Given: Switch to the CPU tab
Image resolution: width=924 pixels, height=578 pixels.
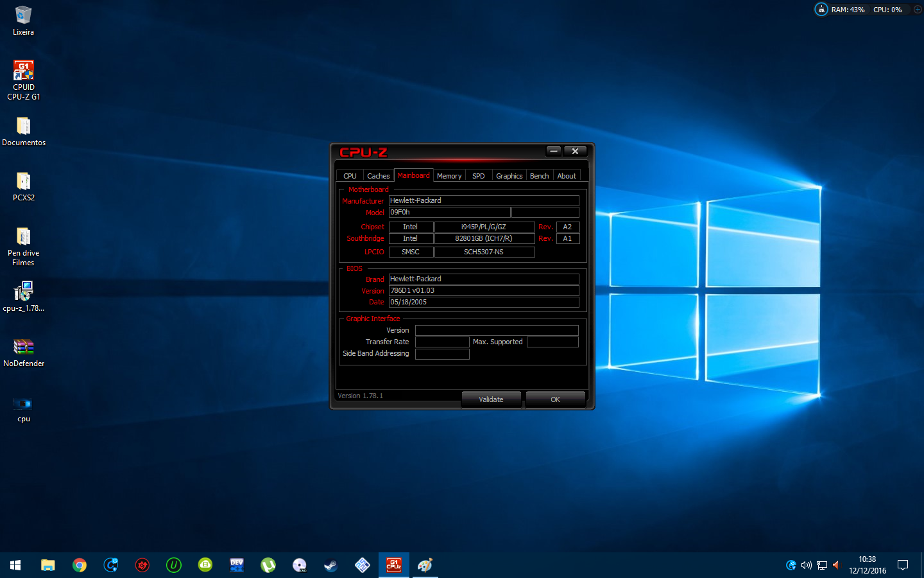Looking at the screenshot, I should tap(350, 176).
